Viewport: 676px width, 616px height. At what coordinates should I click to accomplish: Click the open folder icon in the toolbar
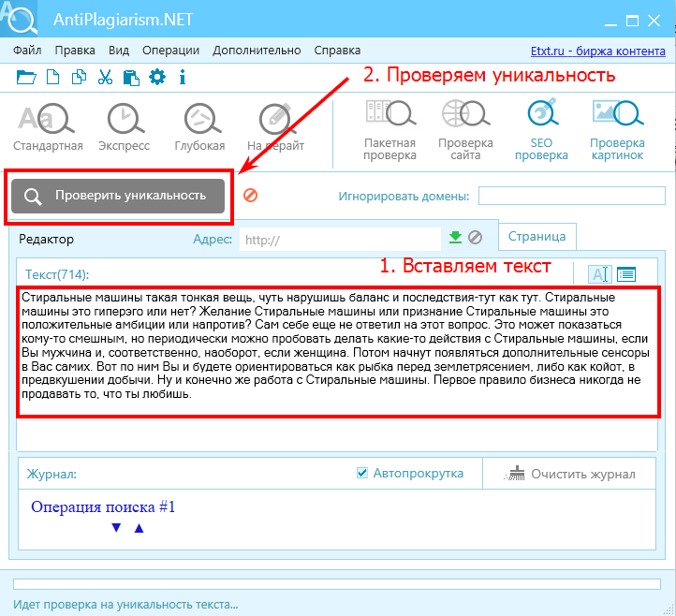[x=25, y=77]
